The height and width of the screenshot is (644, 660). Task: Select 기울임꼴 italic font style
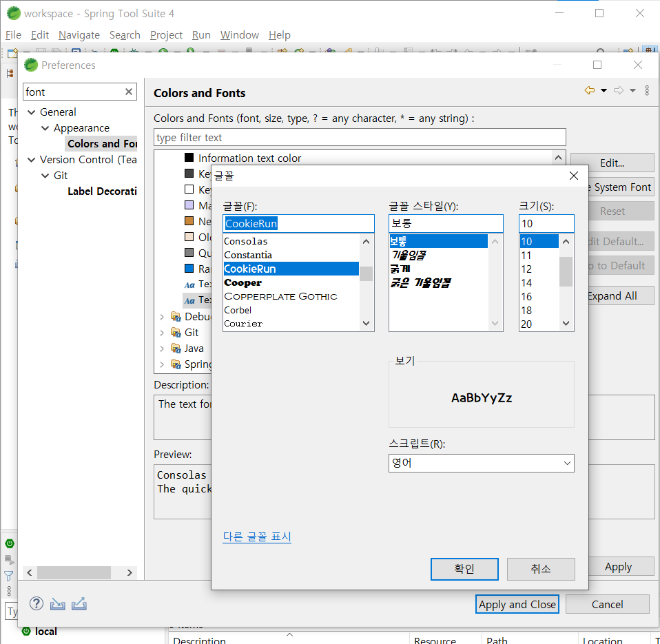(x=438, y=255)
